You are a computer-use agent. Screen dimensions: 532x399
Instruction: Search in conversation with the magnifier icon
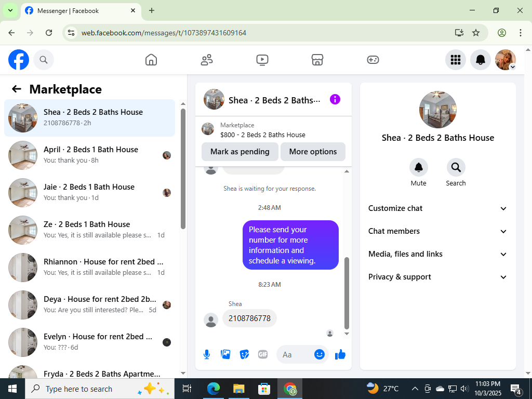click(x=456, y=167)
